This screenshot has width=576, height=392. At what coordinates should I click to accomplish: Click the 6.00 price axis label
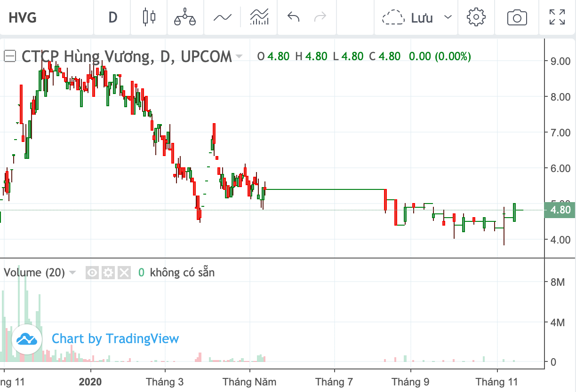tap(560, 168)
